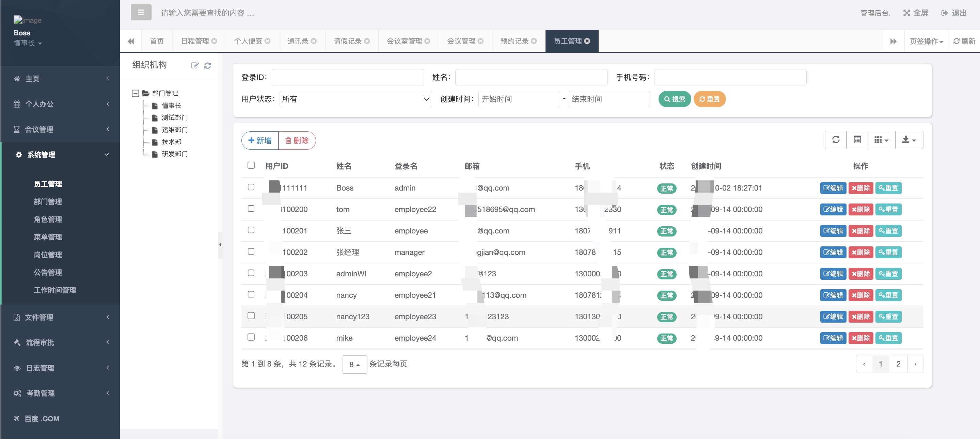The image size is (980, 439).
Task: Close the 日程管理 tab
Action: [215, 41]
